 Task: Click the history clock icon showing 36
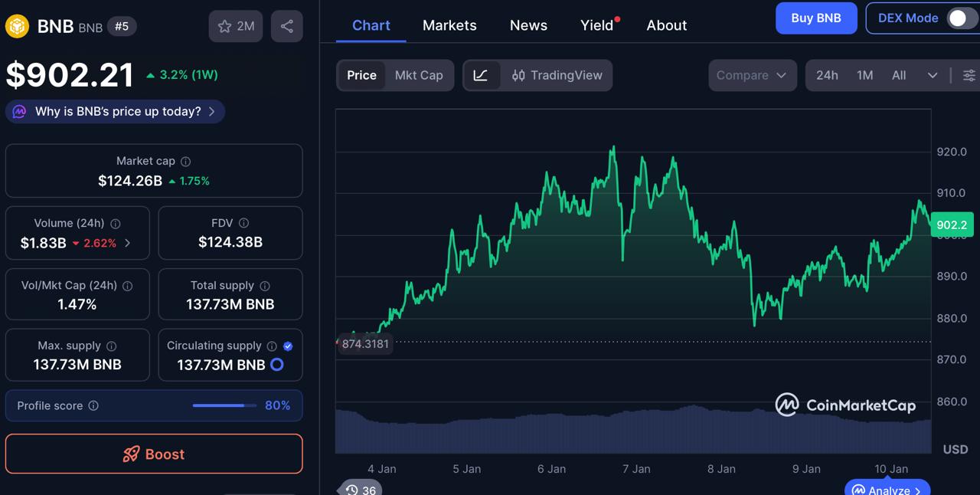click(x=359, y=488)
